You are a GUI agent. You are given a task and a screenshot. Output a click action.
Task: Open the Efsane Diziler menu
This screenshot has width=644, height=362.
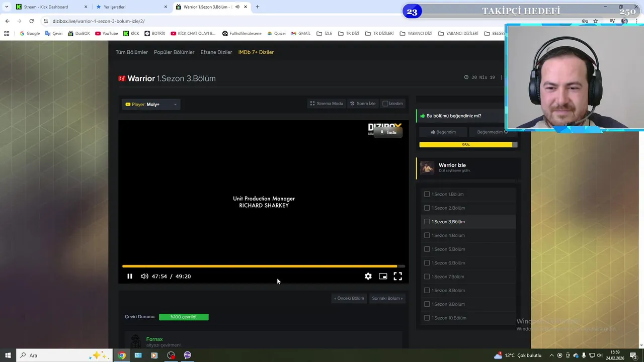click(216, 52)
